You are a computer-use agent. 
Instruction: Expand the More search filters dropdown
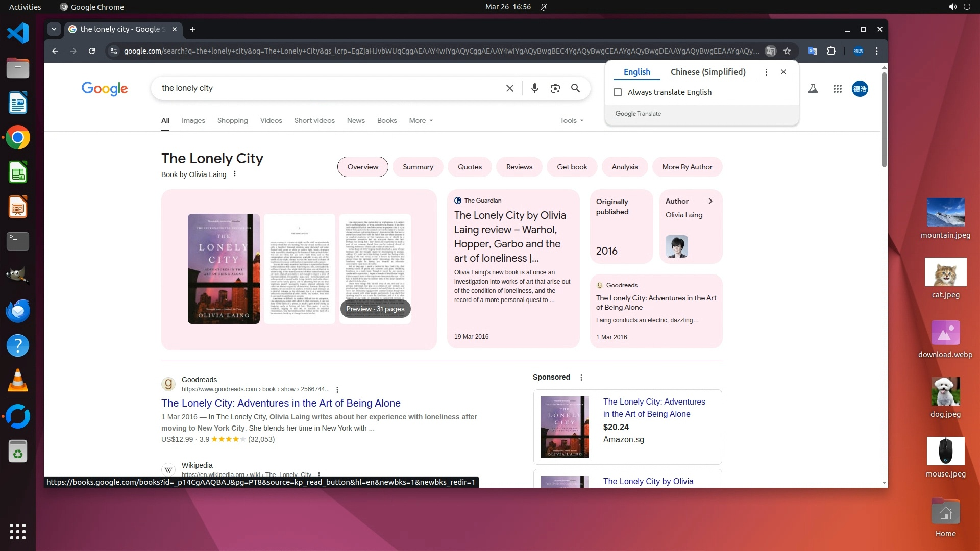click(x=421, y=120)
